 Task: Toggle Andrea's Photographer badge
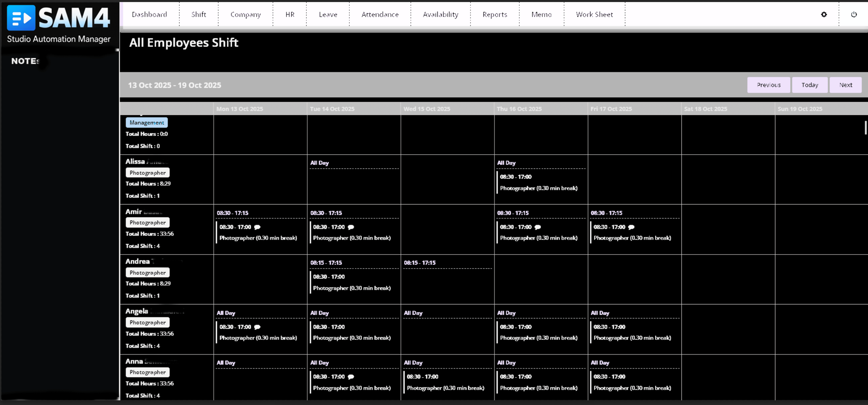[x=147, y=272]
